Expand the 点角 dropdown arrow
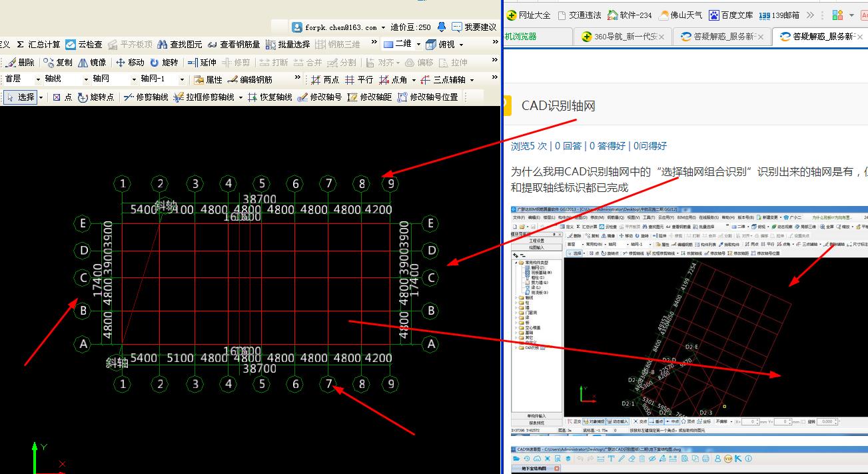Screen dimensions: 868x474 (414, 80)
